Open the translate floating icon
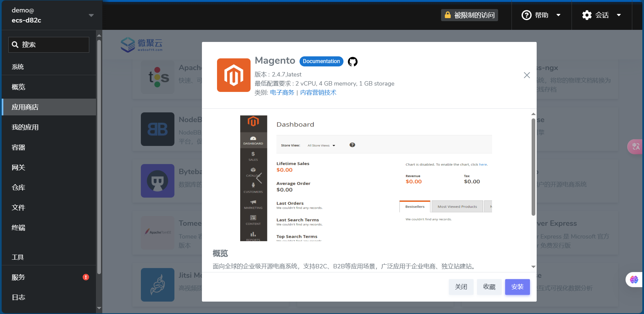The image size is (644, 314). coord(636,147)
